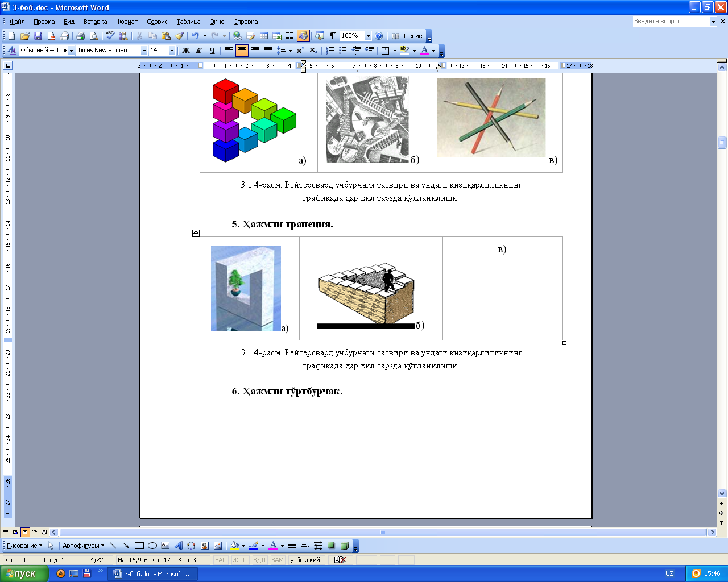This screenshot has height=582, width=728.
Task: Open the 3-D Style options
Action: [x=344, y=546]
